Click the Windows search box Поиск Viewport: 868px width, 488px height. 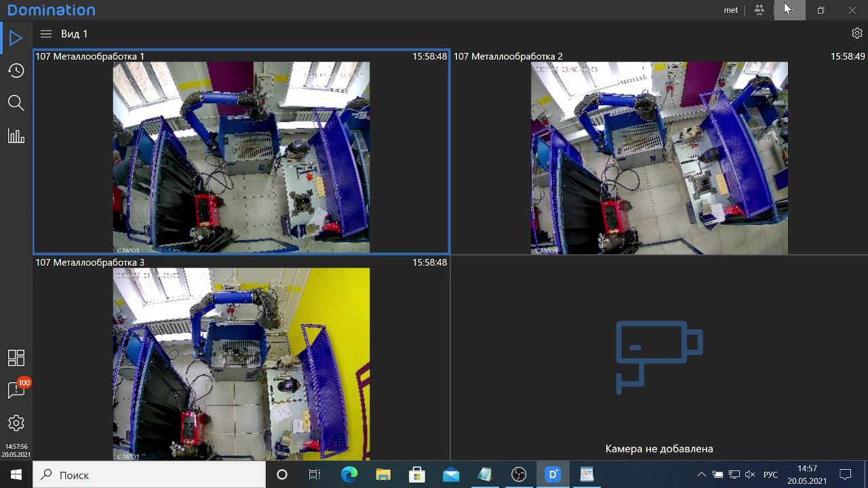(149, 475)
